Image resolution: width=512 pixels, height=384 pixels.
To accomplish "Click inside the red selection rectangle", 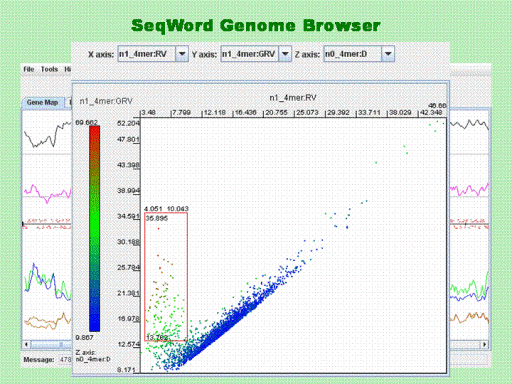I will (x=166, y=277).
